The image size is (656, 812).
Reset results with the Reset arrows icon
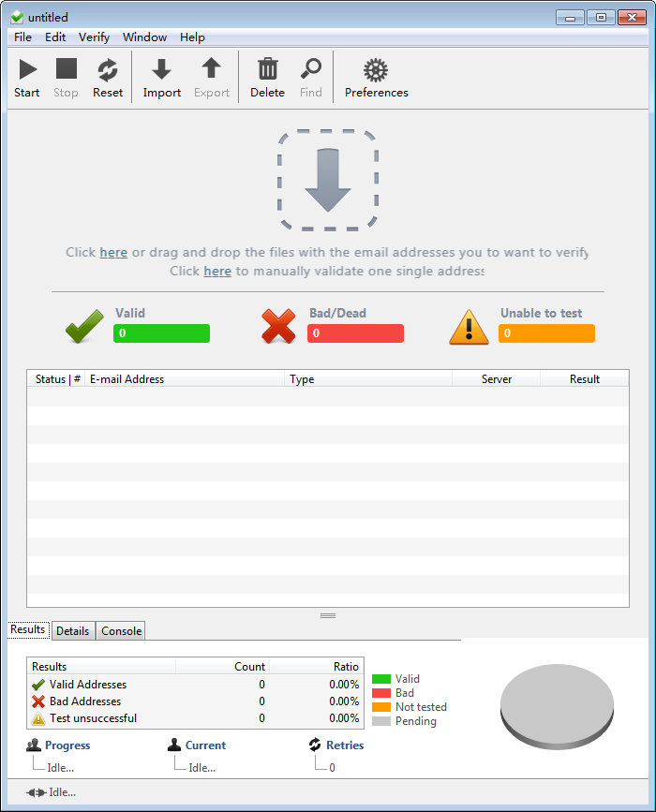108,70
